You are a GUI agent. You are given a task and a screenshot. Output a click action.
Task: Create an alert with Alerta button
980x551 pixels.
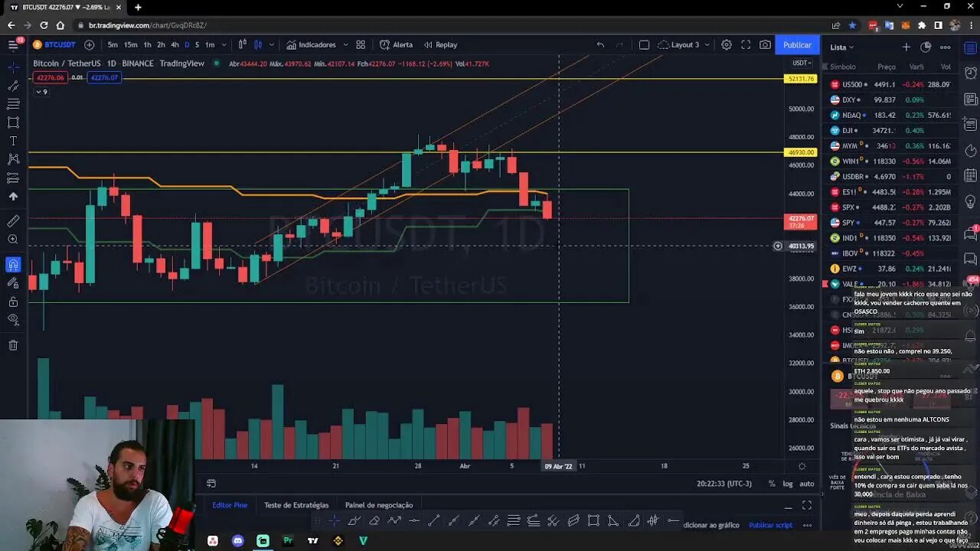click(x=396, y=44)
